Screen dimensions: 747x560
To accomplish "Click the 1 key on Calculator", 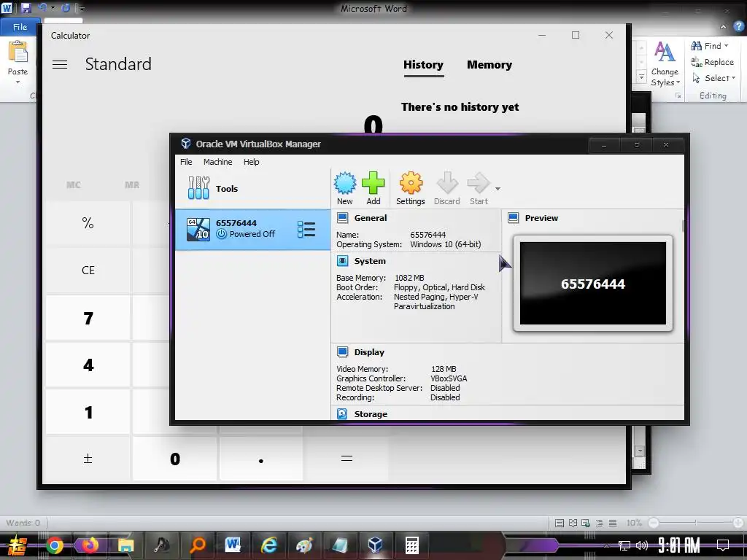I will [88, 412].
